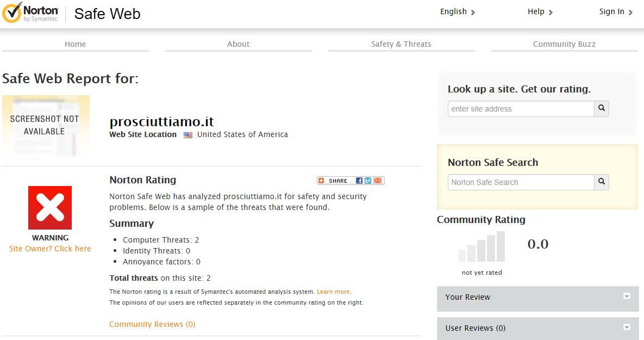The height and width of the screenshot is (340, 644).
Task: Click the Total threats on this site text
Action: coord(160,278)
